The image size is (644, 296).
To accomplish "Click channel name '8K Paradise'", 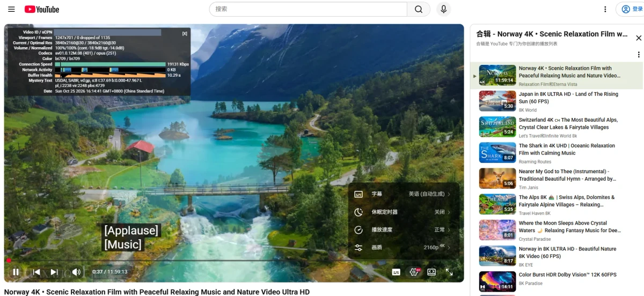I will coord(530,283).
